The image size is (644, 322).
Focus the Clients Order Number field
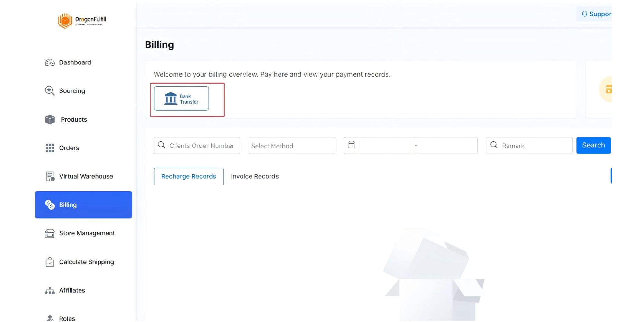pos(202,146)
